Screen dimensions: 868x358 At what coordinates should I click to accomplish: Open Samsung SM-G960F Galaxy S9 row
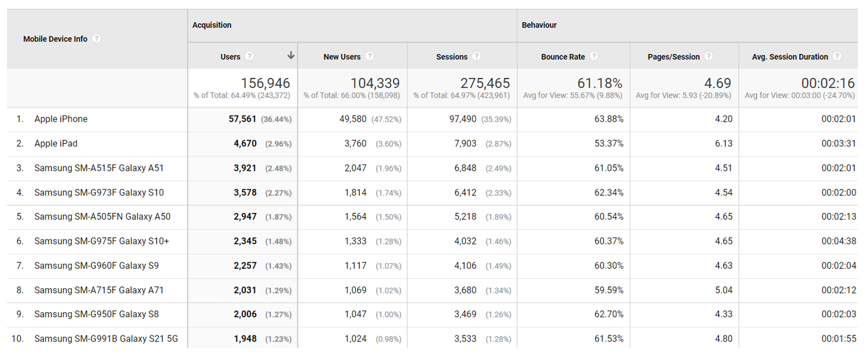(x=96, y=265)
